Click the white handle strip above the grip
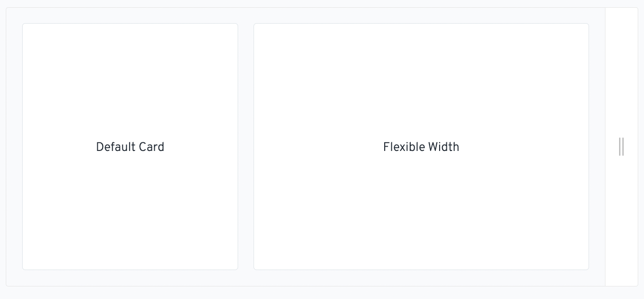 click(621, 72)
